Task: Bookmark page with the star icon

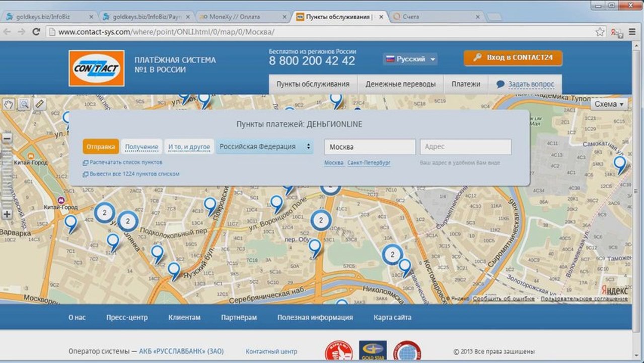Action: point(600,32)
